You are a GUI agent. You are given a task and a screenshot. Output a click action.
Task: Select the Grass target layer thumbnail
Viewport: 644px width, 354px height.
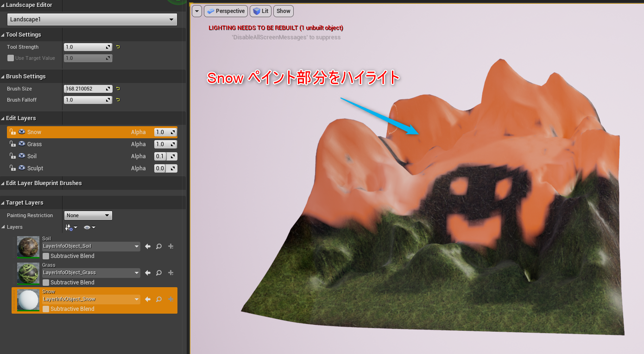click(x=28, y=273)
